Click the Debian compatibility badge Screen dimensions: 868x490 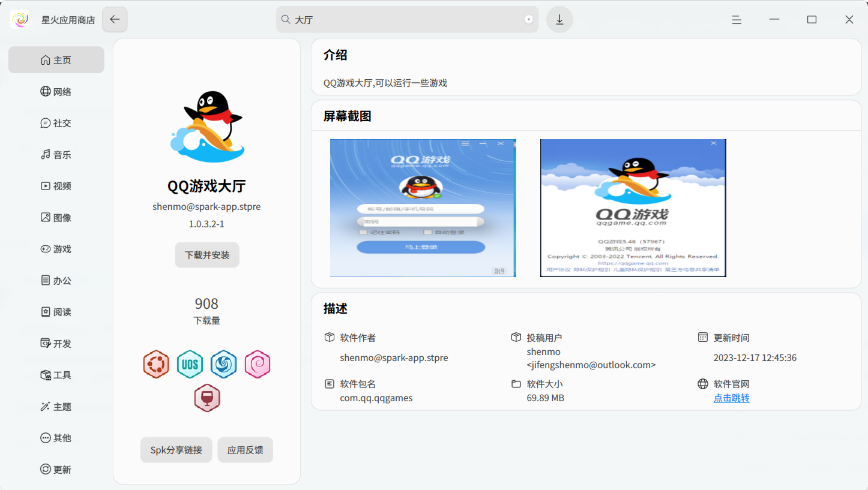258,365
